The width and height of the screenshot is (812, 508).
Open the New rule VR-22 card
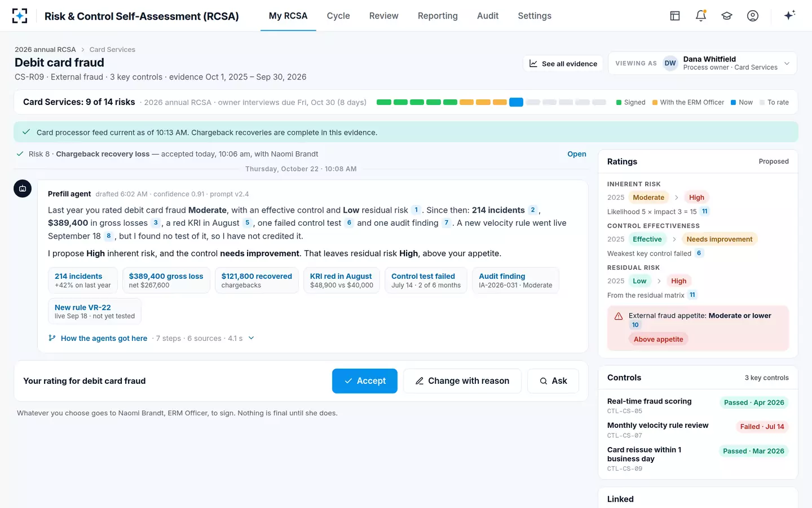tap(95, 312)
